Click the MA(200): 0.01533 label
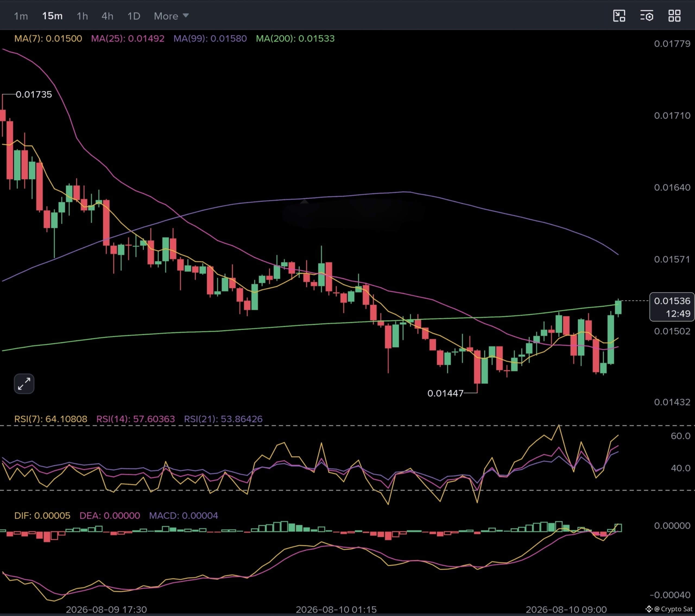 [295, 39]
